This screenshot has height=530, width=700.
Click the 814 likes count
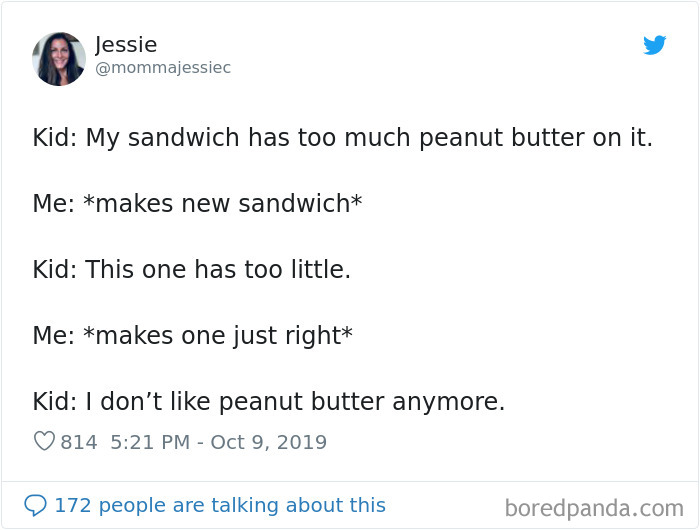pyautogui.click(x=79, y=442)
